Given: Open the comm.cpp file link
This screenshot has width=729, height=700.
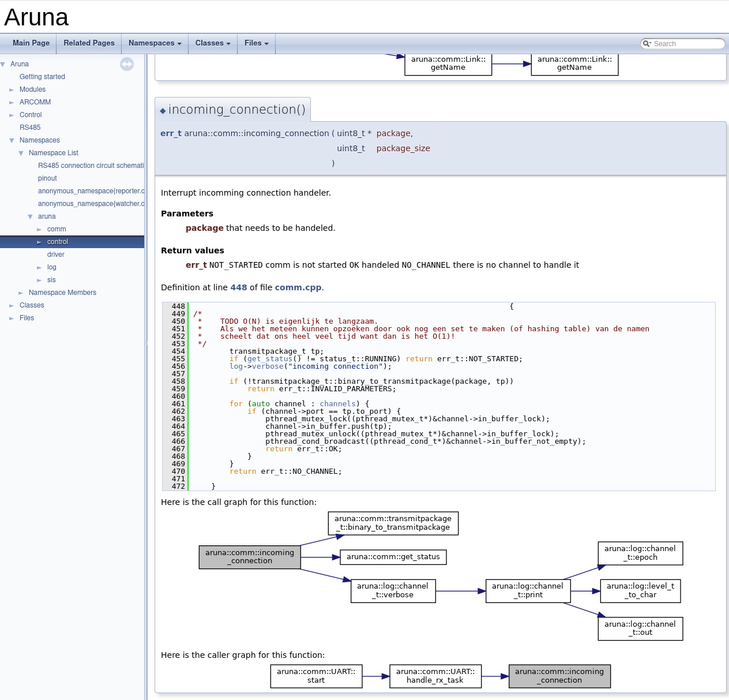Looking at the screenshot, I should click(298, 287).
